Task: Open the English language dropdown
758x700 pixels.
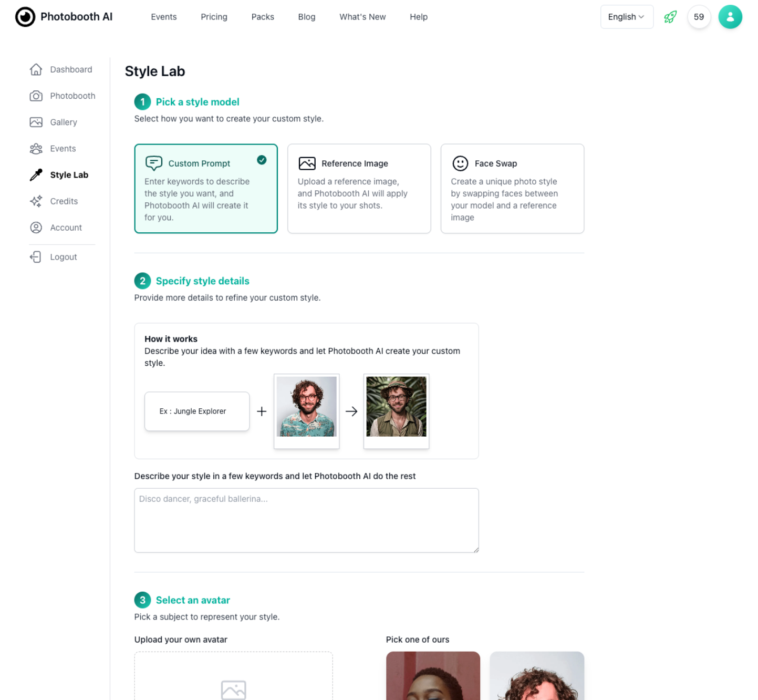Action: [x=627, y=17]
